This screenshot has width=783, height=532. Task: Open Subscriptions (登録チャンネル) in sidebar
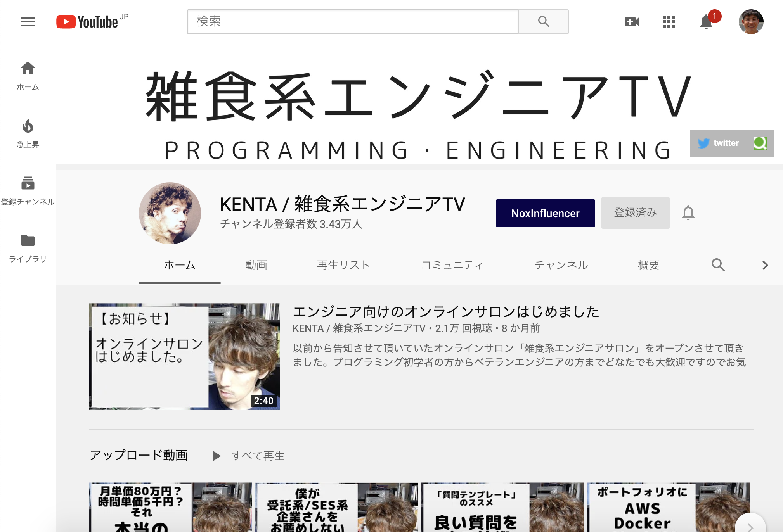(28, 190)
